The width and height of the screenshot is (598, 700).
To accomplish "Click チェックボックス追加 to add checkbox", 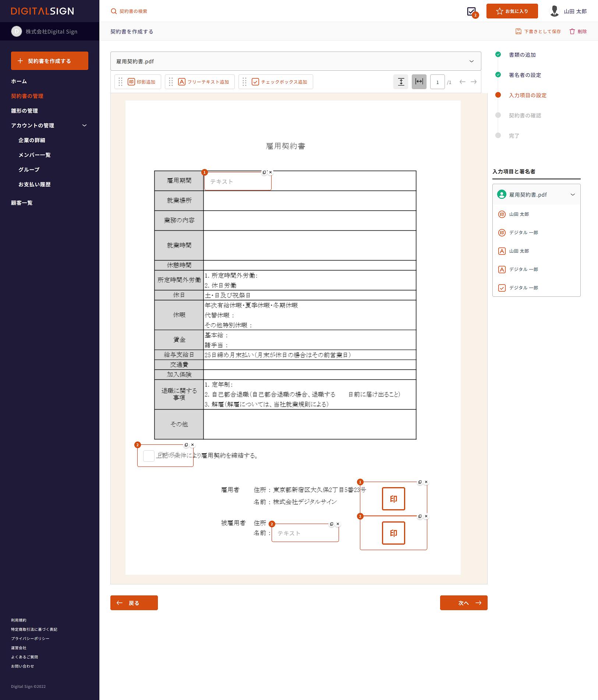I will pos(280,82).
